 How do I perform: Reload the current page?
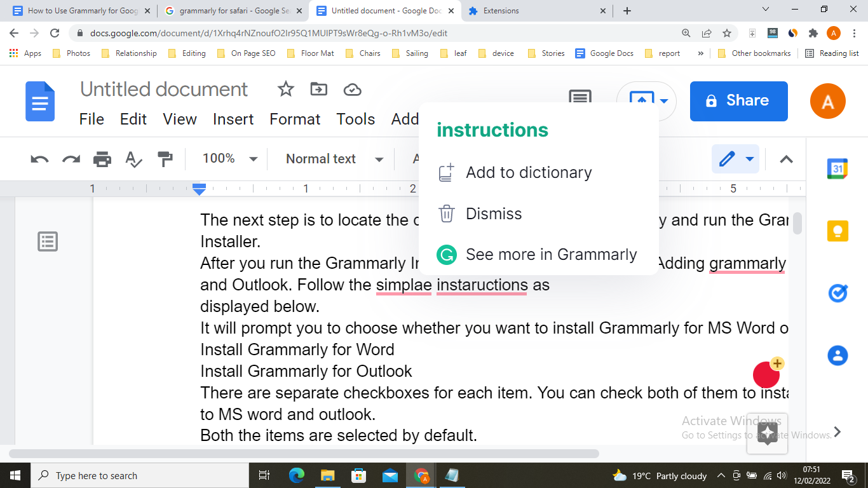(55, 33)
